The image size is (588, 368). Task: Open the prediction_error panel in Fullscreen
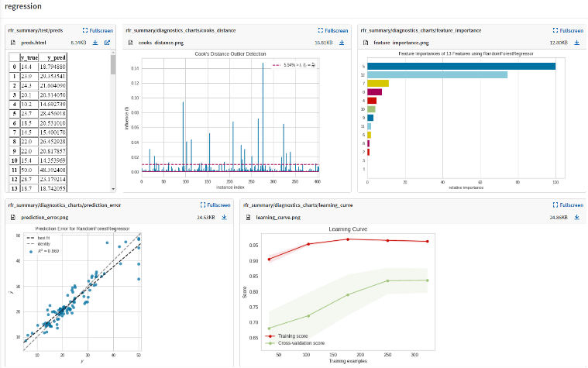click(215, 205)
